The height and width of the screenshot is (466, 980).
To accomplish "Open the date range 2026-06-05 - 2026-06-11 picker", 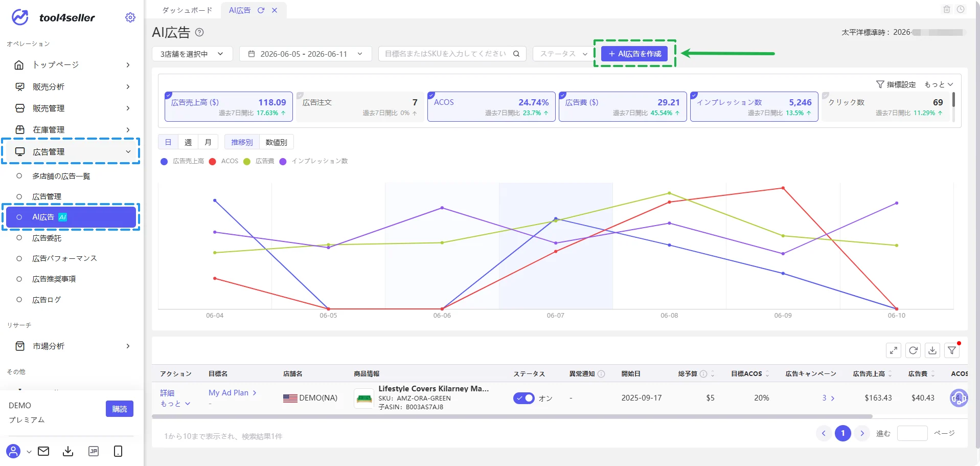I will coord(305,54).
